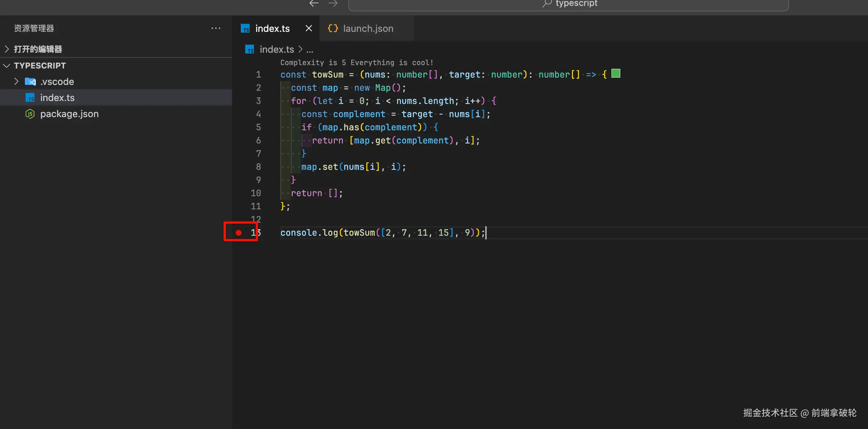The height and width of the screenshot is (429, 868).
Task: Click the search magnifier icon in command bar
Action: pyautogui.click(x=547, y=4)
